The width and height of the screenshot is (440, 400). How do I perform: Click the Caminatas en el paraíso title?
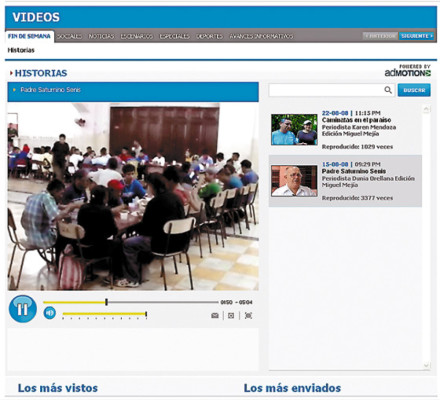coord(356,120)
